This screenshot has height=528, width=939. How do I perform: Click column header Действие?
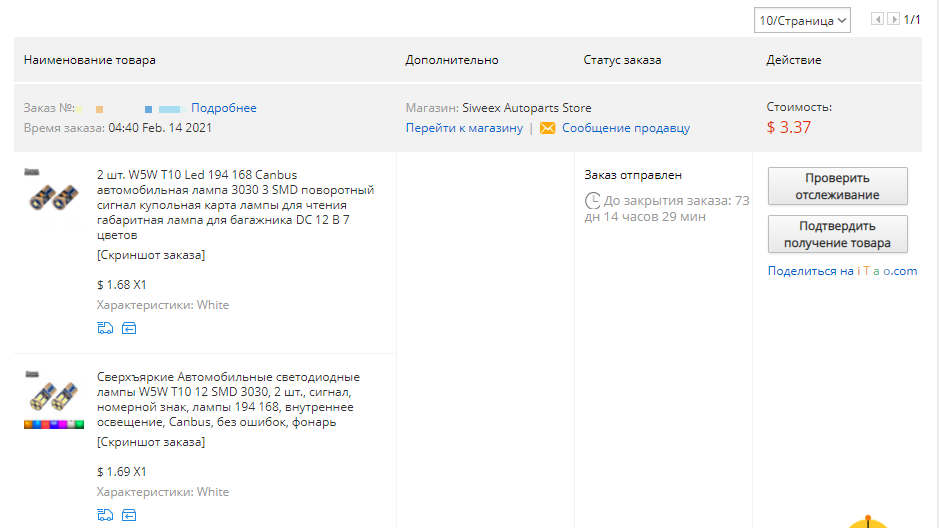click(x=793, y=60)
